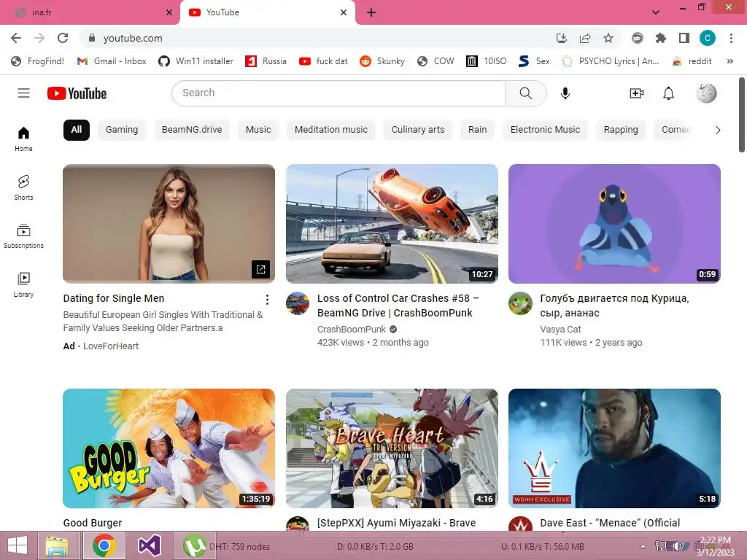Open PSYCHO Lyrics bookmark
This screenshot has width=747, height=560.
coord(611,61)
